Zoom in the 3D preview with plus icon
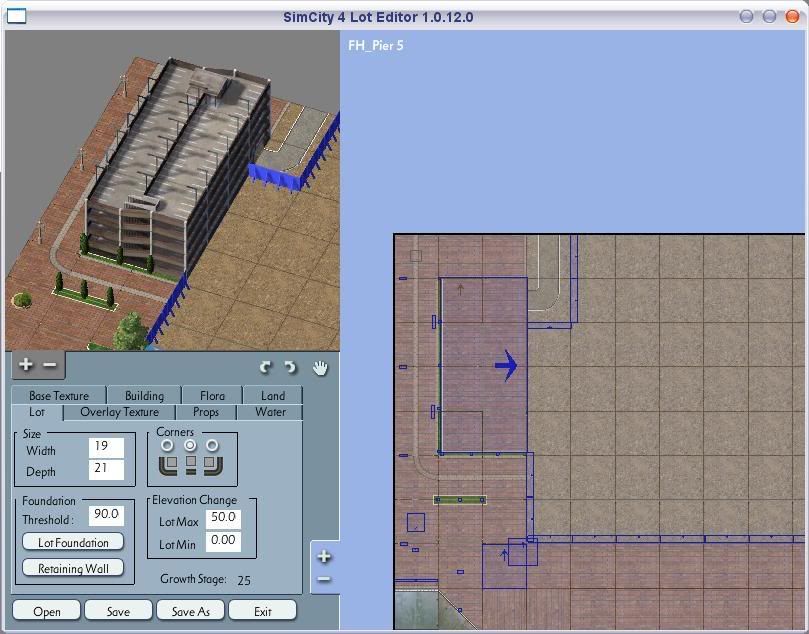The image size is (809, 634). click(x=25, y=364)
